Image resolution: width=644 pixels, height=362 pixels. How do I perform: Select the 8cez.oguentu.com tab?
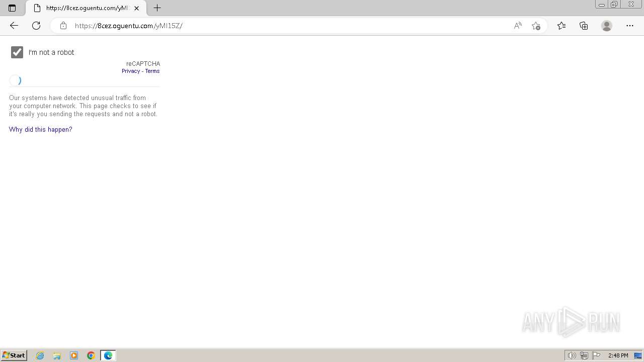[x=86, y=8]
